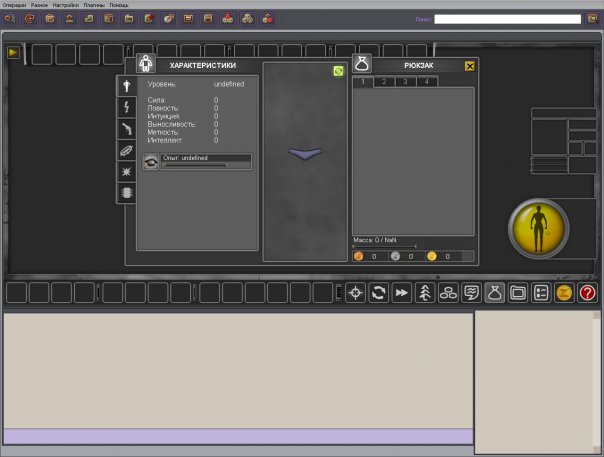Viewport: 604px width, 457px height.
Task: Toggle the backpack bag button in bottom bar
Action: pyautogui.click(x=495, y=293)
